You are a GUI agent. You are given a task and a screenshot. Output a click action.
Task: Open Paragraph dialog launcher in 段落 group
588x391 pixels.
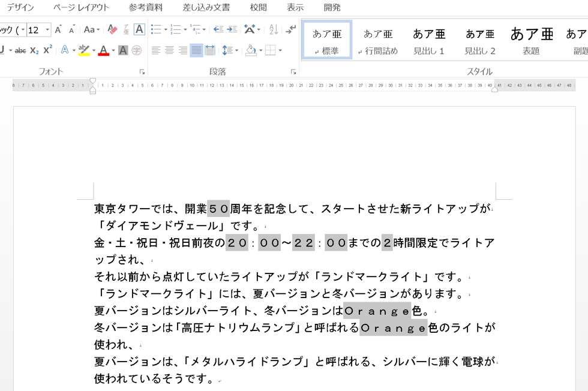coord(293,71)
